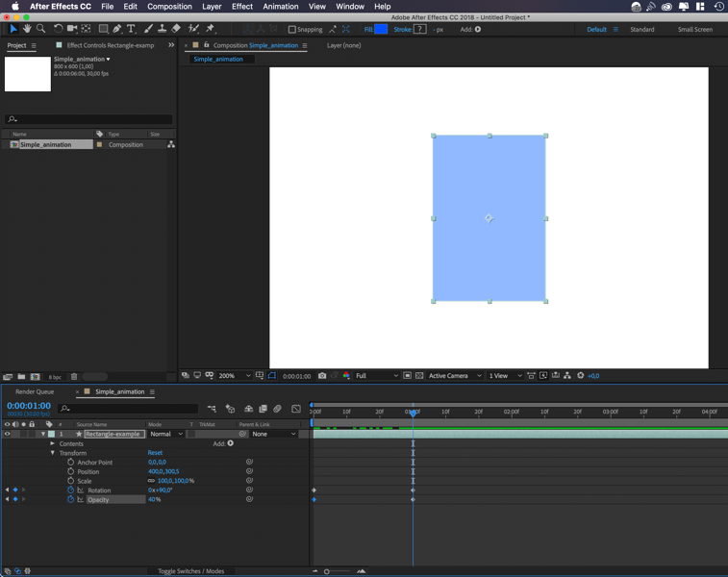Collapse the Transform property group
This screenshot has height=577, width=728.
coord(53,453)
